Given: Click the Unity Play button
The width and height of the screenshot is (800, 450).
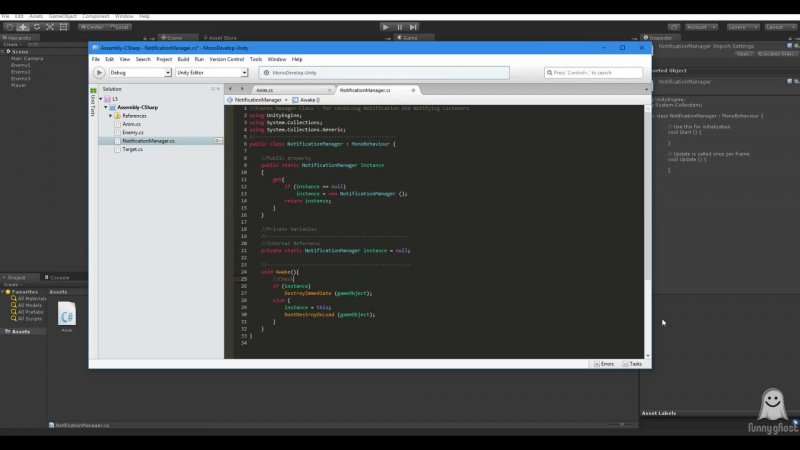Looking at the screenshot, I should 387,27.
